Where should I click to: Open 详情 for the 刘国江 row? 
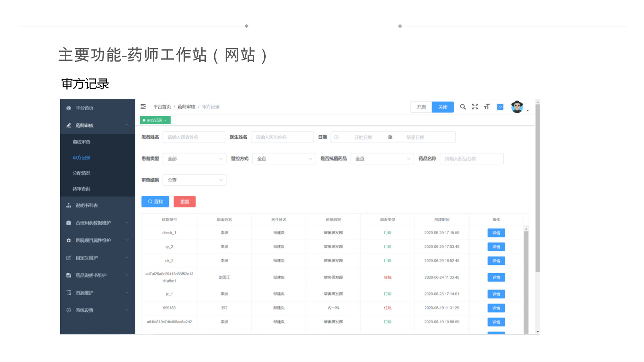496,277
